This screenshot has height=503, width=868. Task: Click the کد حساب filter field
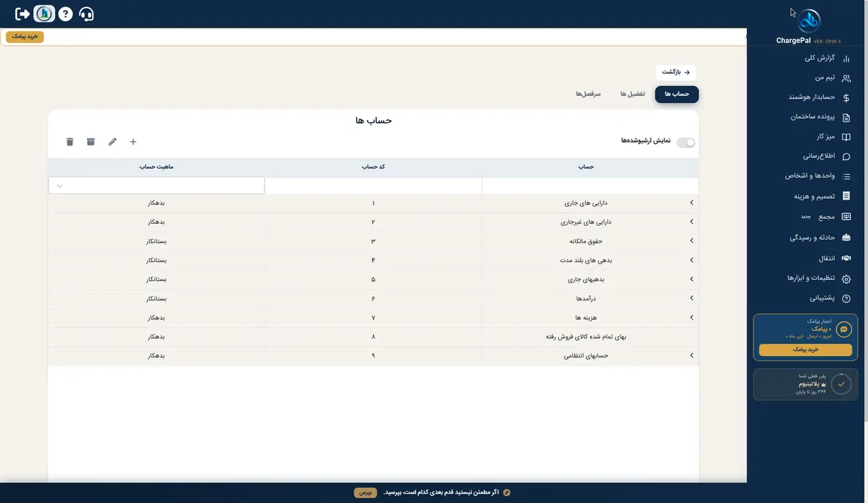click(x=373, y=186)
